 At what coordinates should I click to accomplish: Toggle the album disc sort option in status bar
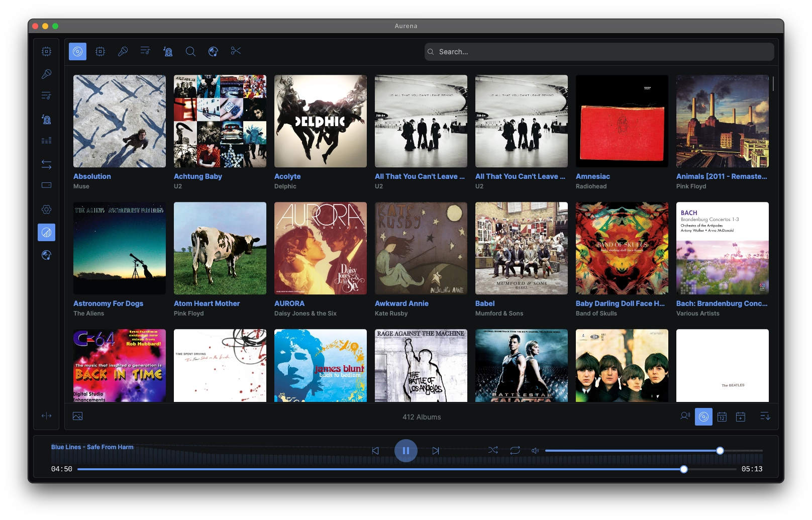tap(703, 417)
